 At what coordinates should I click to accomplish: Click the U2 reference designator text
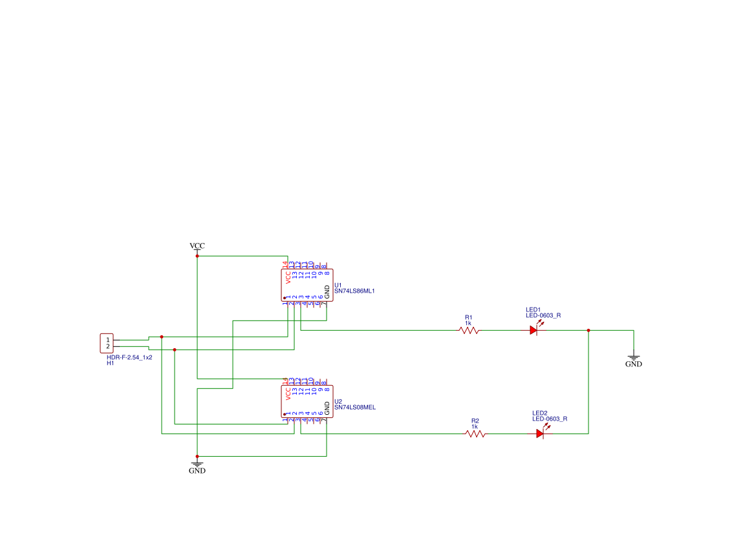338,401
